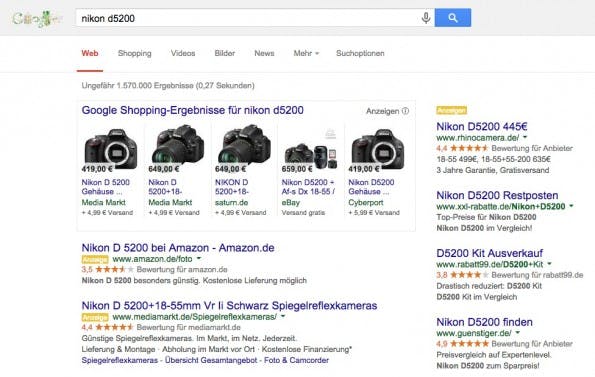Click the info icon next to Anzeigen
Image resolution: width=595 pixels, height=377 pixels.
click(405, 111)
